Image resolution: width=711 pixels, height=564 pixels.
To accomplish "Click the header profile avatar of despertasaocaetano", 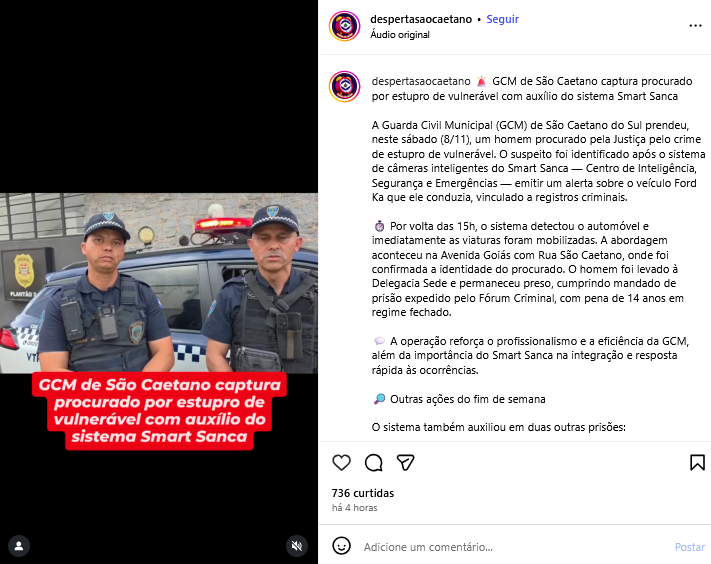I will (x=345, y=26).
